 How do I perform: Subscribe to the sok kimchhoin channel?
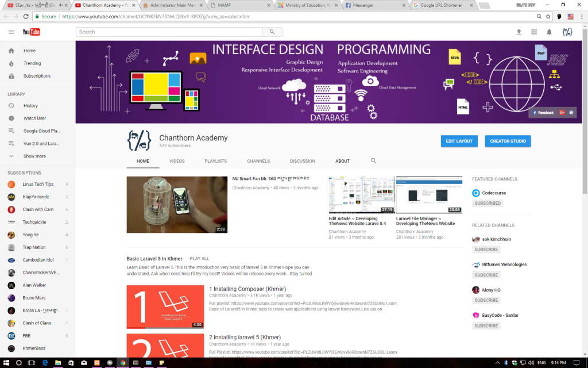coord(486,250)
